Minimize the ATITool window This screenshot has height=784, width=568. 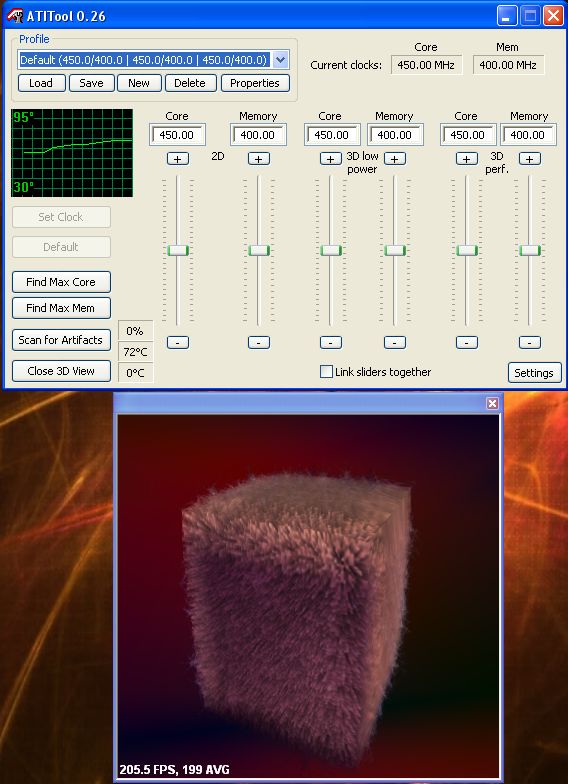(x=507, y=16)
